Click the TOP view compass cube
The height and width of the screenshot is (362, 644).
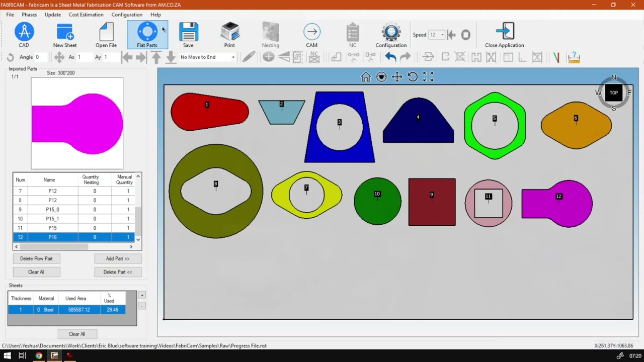tap(614, 93)
